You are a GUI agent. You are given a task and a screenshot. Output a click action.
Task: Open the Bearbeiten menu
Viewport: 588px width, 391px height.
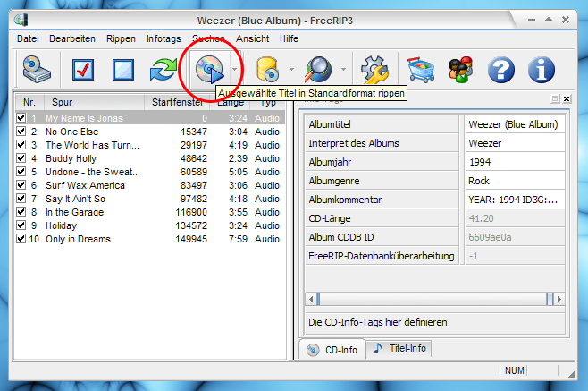pyautogui.click(x=72, y=38)
